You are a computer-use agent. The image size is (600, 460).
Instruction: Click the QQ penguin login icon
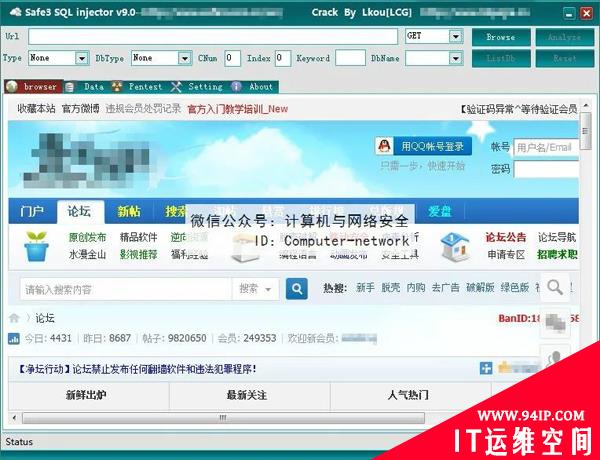coord(385,146)
